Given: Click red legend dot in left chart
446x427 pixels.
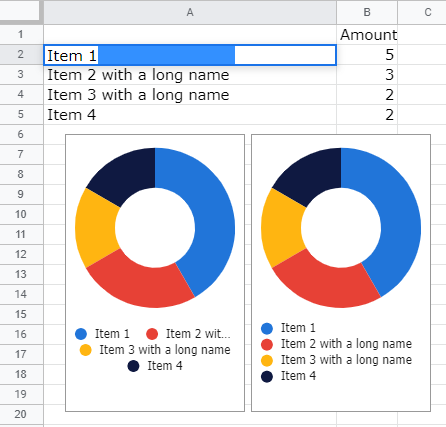Looking at the screenshot, I should pos(152,334).
